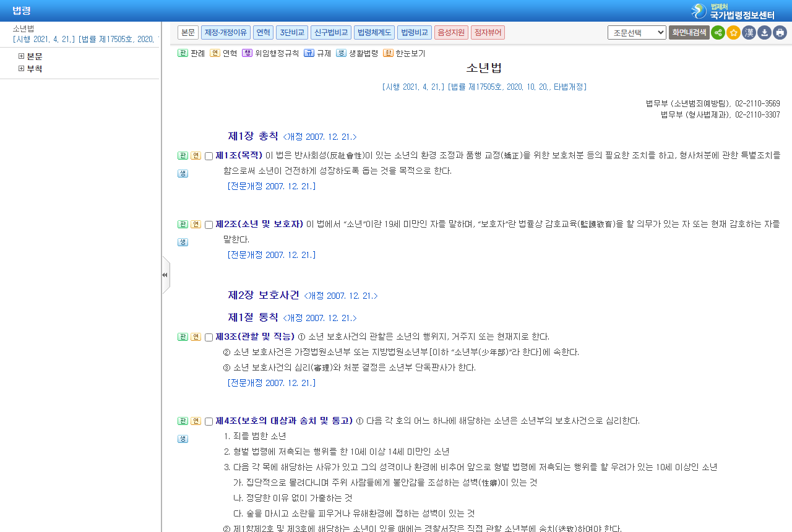Print the law with printer icon
792x532 pixels.
click(x=780, y=33)
